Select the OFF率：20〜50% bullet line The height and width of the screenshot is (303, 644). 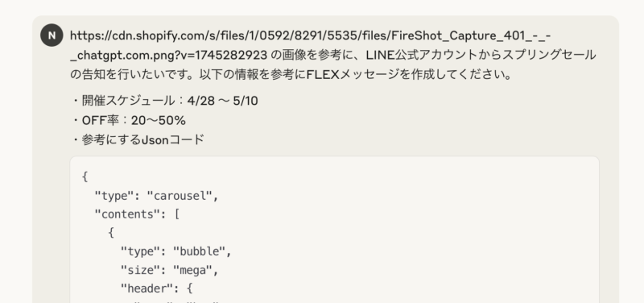point(129,120)
